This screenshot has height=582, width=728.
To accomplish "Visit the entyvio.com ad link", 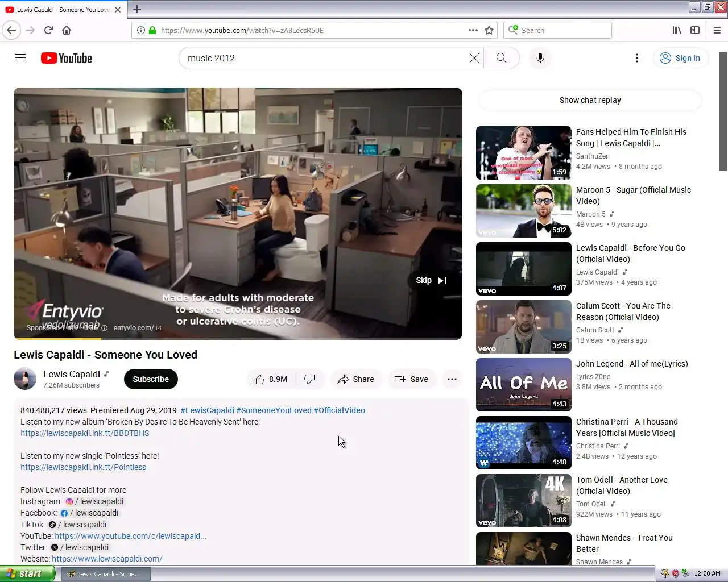I will click(137, 328).
